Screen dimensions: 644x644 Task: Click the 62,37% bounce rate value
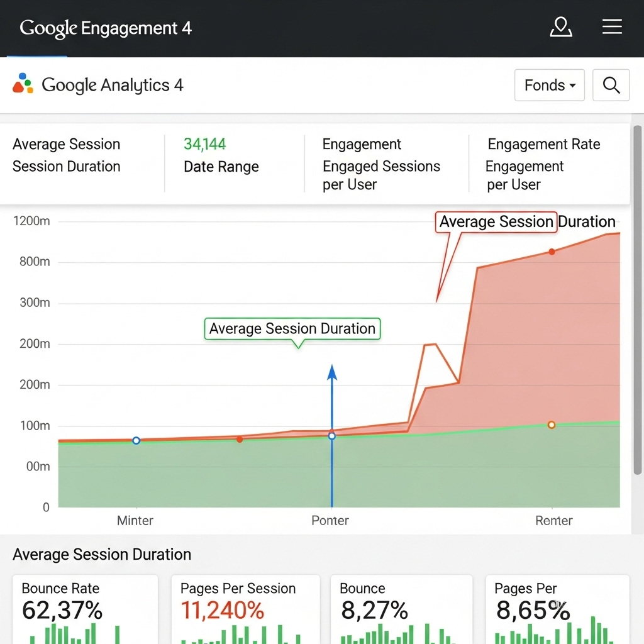pos(62,610)
